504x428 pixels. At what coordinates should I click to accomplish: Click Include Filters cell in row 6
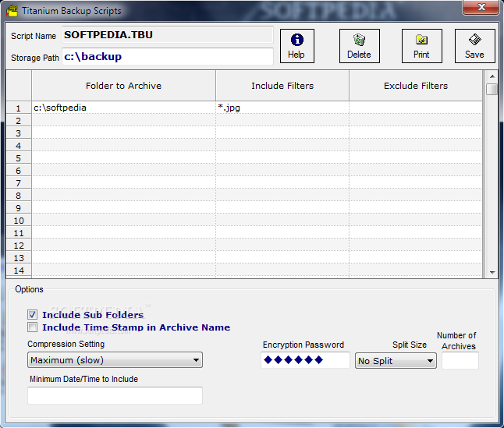[282, 170]
